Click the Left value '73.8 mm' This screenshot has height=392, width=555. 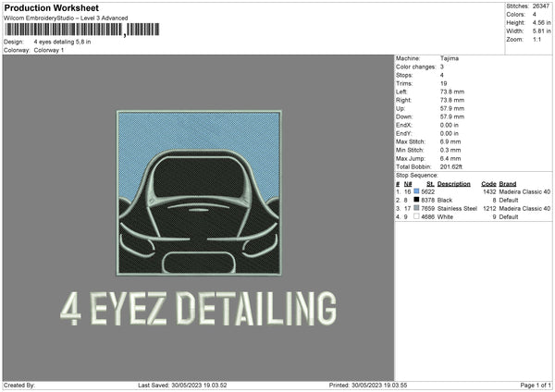[452, 92]
